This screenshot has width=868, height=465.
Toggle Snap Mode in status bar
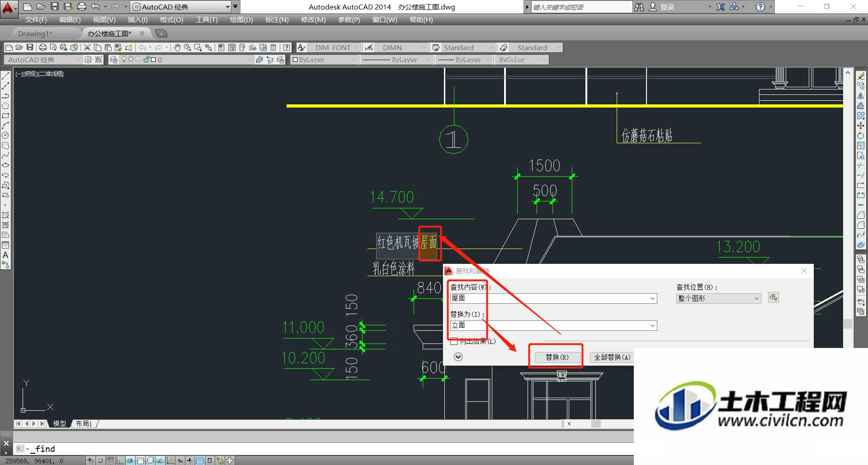pyautogui.click(x=100, y=460)
